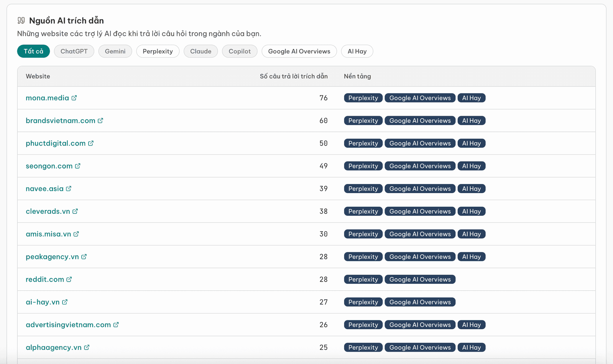Click AI Hay badge in advertisingvietnam.com row
Screen dimensions: 613x364
(x=472, y=325)
